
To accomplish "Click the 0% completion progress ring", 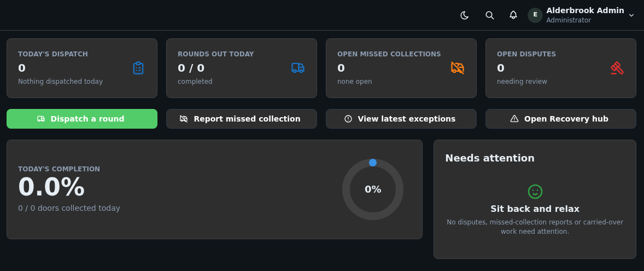I will 372,189.
